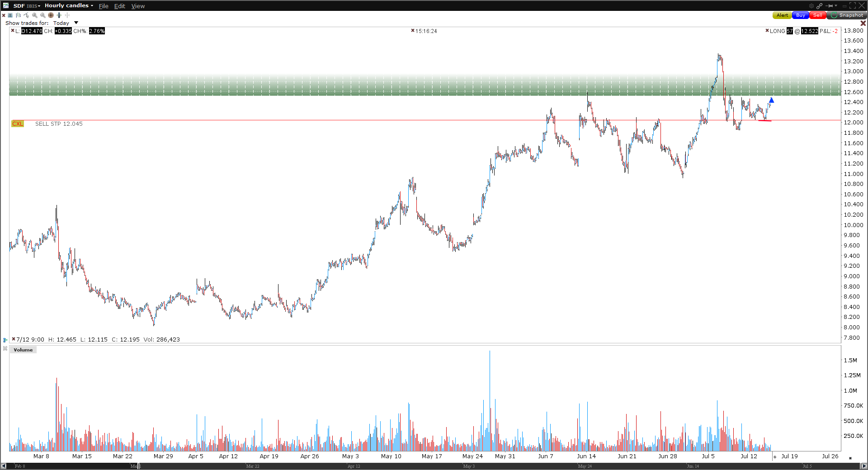Open the Hourly candles period dropdown
Image resolution: width=868 pixels, height=470 pixels.
[69, 6]
